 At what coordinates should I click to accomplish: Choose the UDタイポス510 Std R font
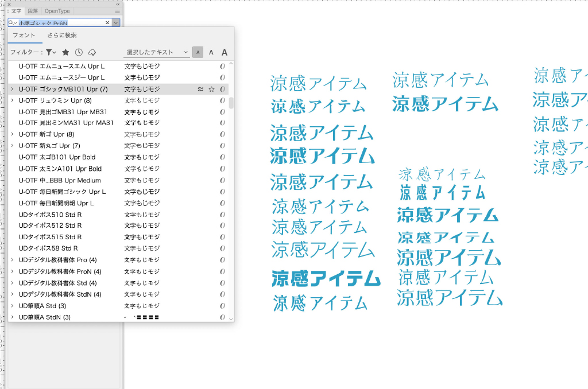(x=51, y=215)
